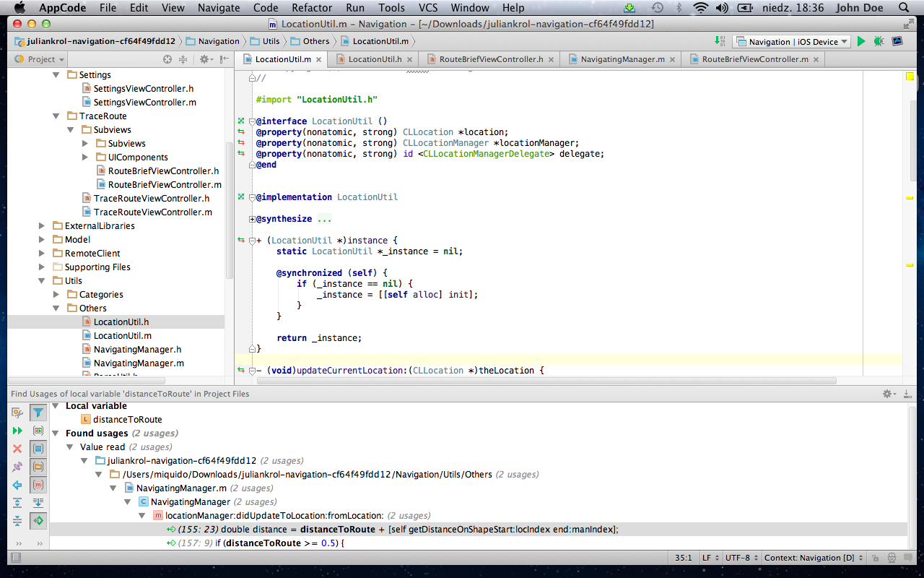
Task: Hide the Find tool window
Action: coord(907,394)
